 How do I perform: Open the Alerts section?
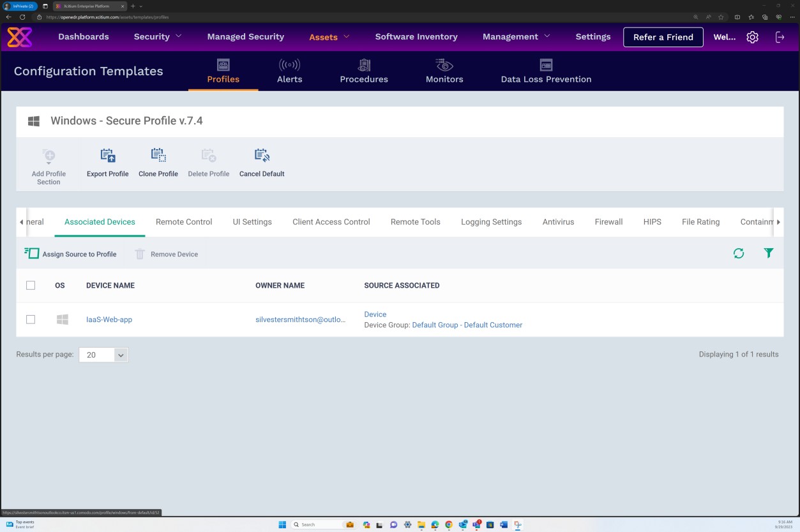click(289, 71)
